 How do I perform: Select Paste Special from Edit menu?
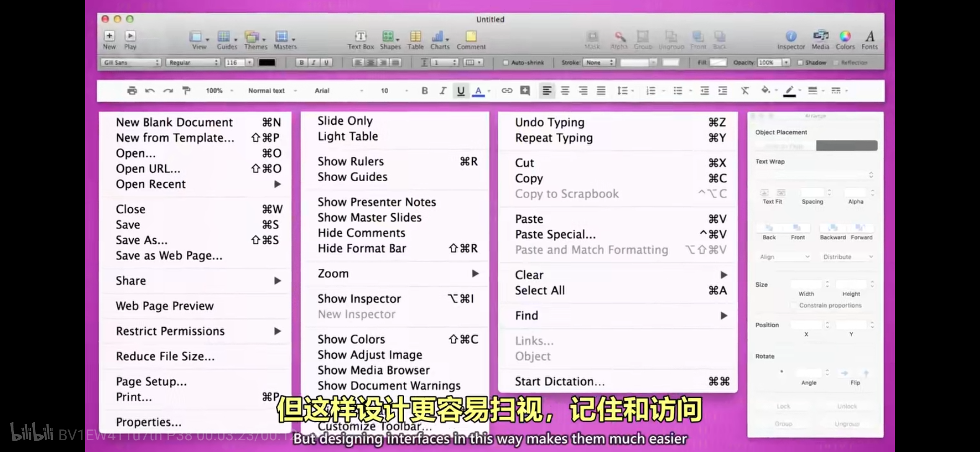[555, 234]
